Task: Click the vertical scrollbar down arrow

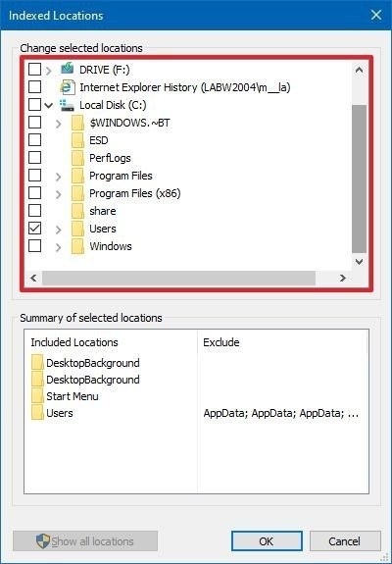Action: (359, 262)
